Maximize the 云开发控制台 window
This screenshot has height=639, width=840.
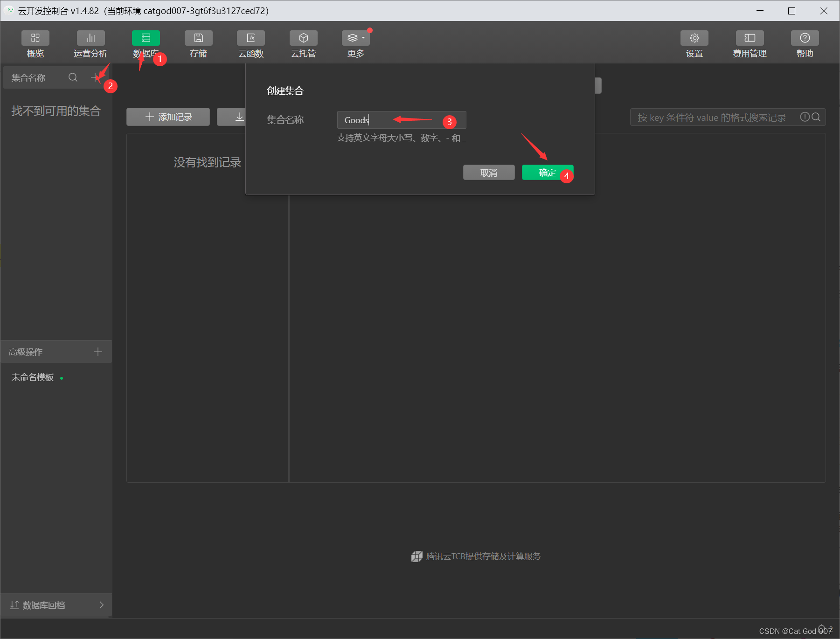click(792, 11)
